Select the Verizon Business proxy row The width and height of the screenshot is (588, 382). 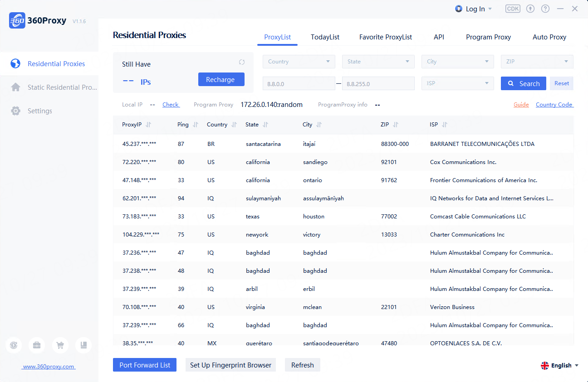pyautogui.click(x=343, y=307)
